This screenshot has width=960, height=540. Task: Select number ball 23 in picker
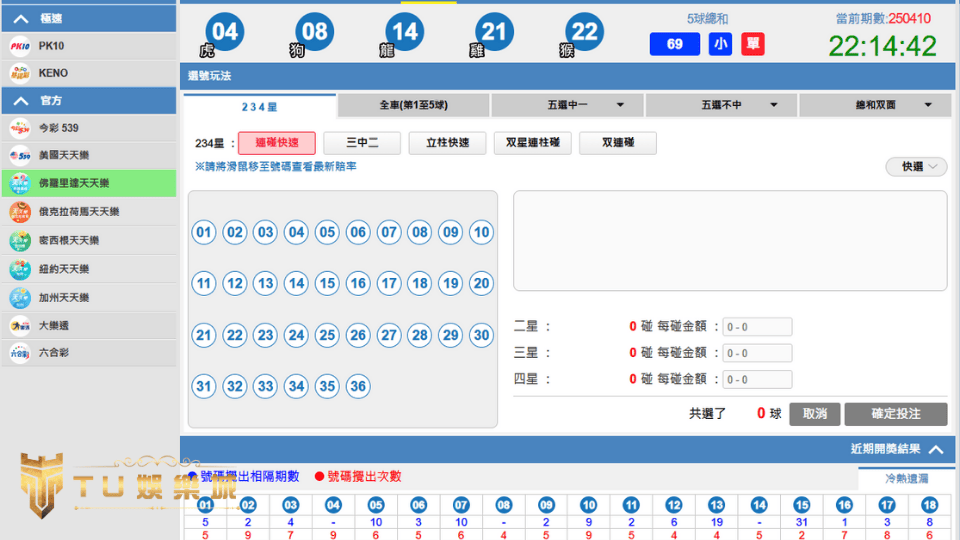pos(265,336)
